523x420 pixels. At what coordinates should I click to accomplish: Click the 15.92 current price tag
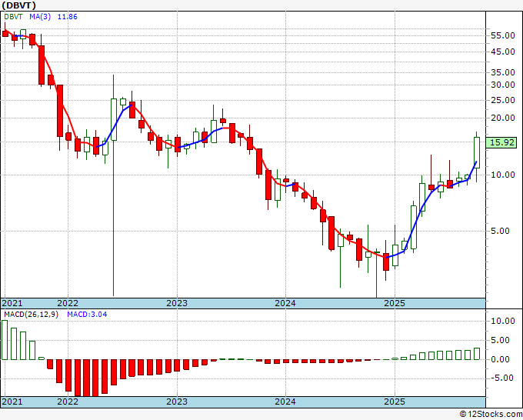(502, 142)
